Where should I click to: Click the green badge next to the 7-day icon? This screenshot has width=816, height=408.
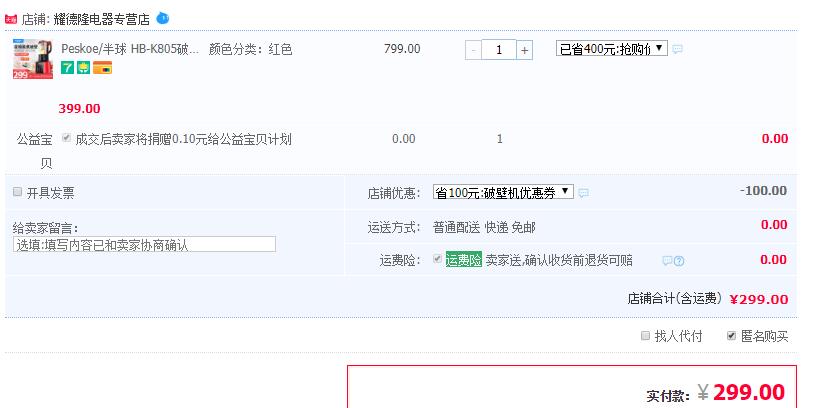click(83, 68)
